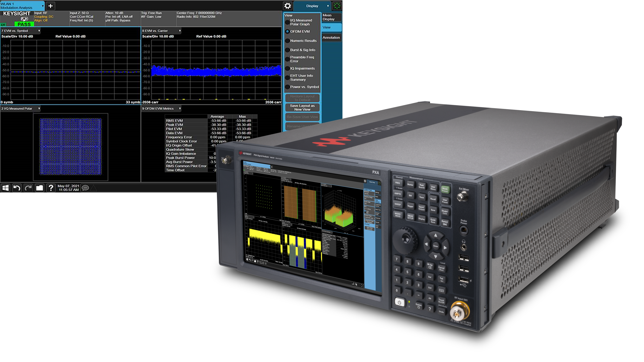Screen dimensions: 644x362
Task: Click the Center Freq 7.000000000 GHz readout
Action: pos(199,13)
